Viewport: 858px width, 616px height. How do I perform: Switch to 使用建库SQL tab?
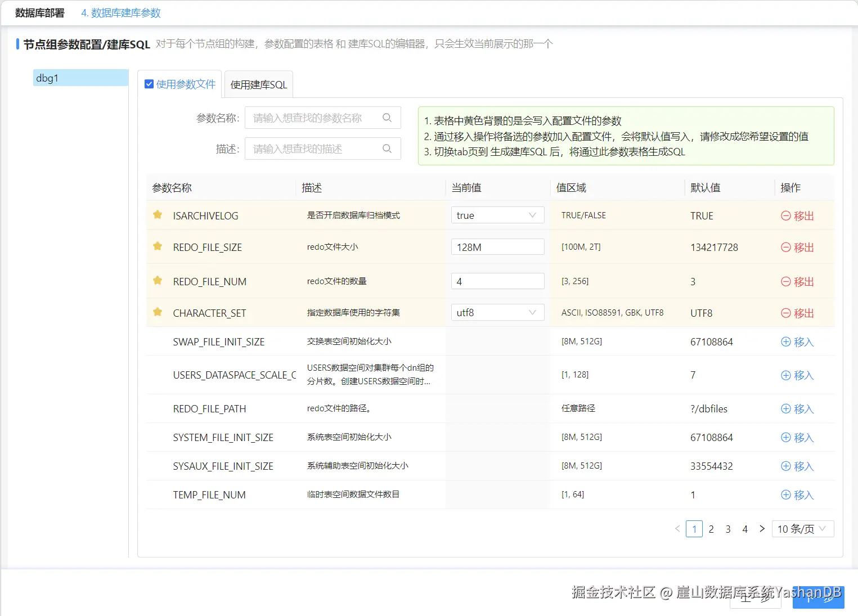pyautogui.click(x=259, y=84)
